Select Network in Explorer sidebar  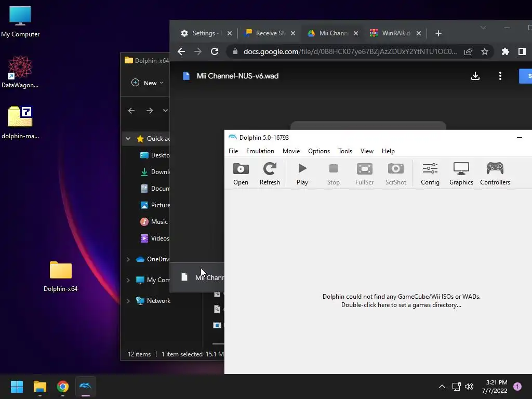(153, 301)
